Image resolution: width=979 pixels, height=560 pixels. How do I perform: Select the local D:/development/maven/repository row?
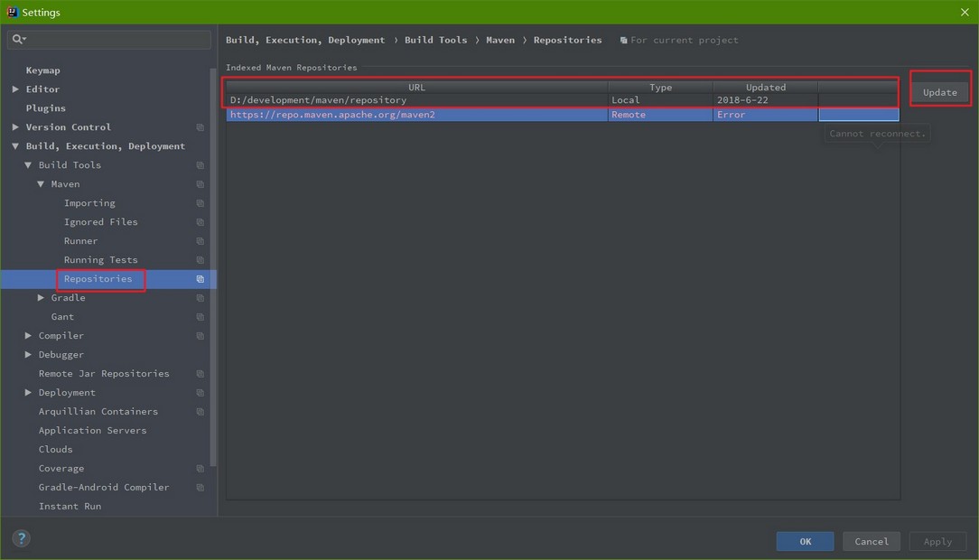[x=562, y=100]
